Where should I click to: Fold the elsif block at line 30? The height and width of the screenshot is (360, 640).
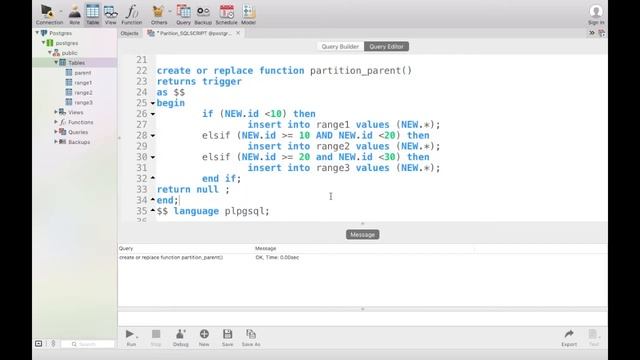point(153,157)
